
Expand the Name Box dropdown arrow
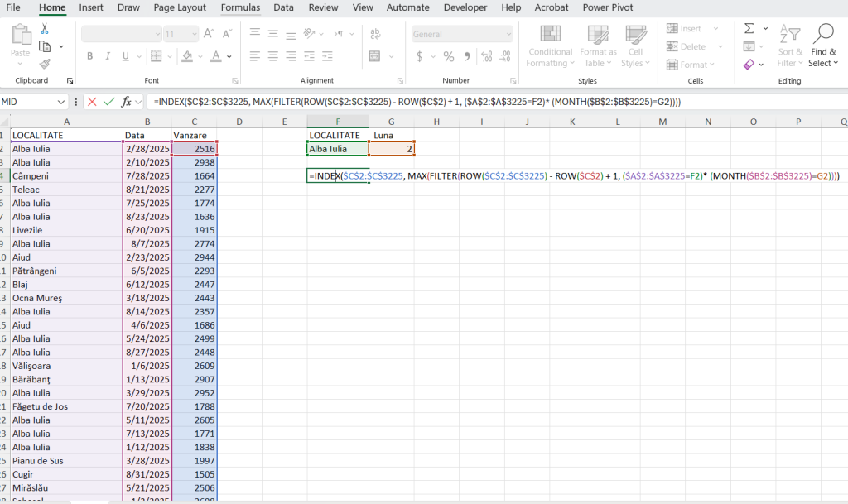pos(60,102)
